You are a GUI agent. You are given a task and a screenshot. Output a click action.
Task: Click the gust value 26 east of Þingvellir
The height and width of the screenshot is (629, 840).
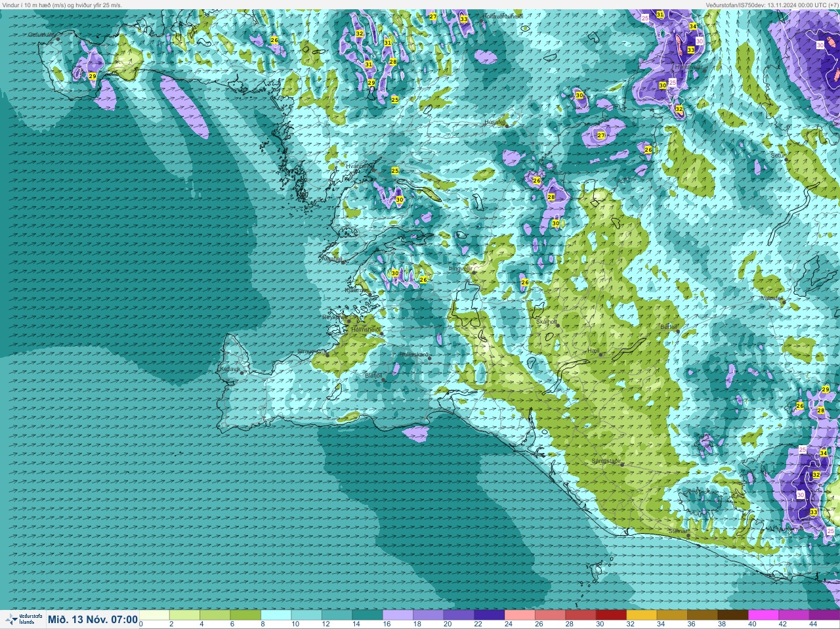pyautogui.click(x=524, y=283)
